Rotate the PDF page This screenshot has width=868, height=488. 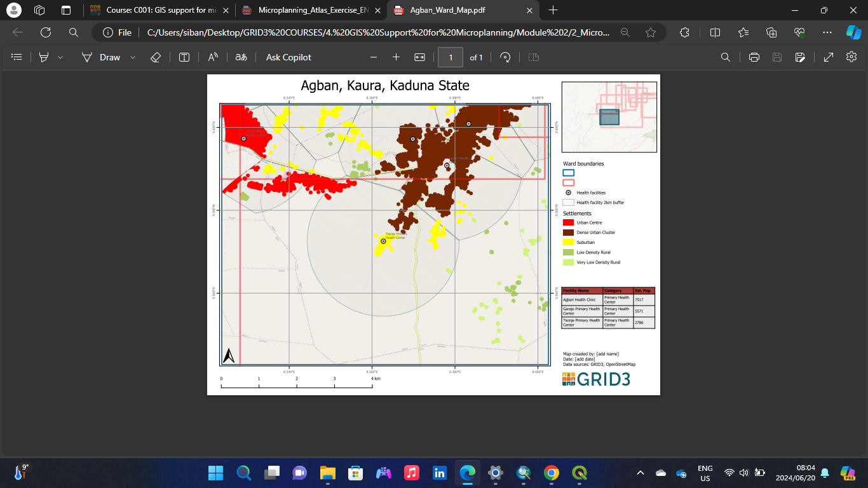[x=505, y=57]
